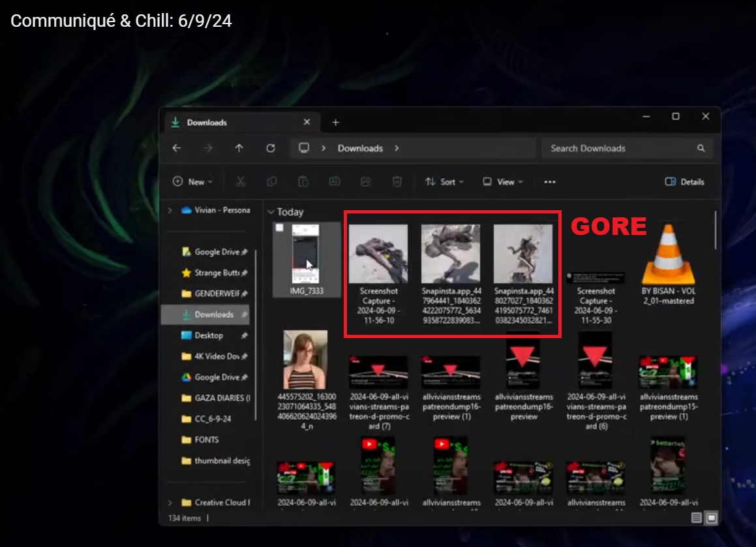This screenshot has width=756, height=547.
Task: Click the Cut scissors icon
Action: click(x=240, y=182)
